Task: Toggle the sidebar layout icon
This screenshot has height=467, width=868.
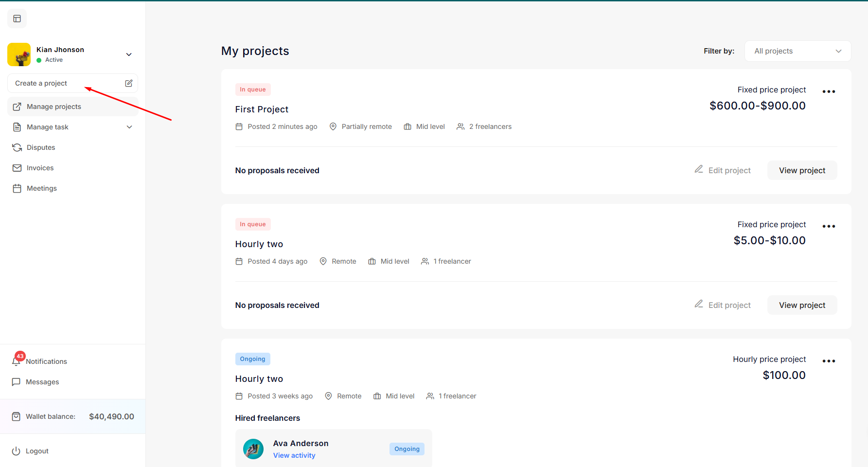Action: pyautogui.click(x=17, y=18)
